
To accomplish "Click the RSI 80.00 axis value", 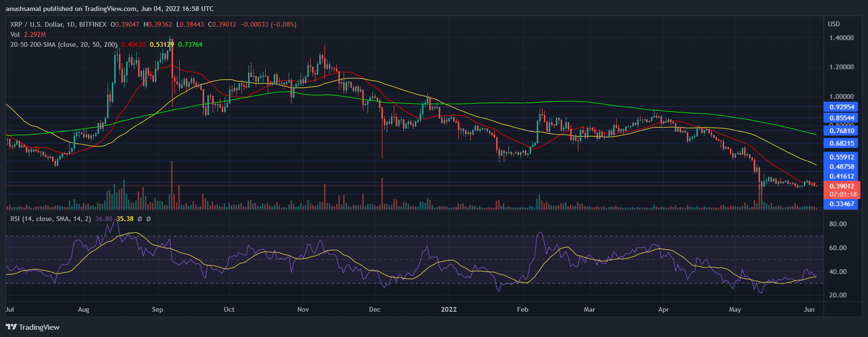I will [x=837, y=224].
